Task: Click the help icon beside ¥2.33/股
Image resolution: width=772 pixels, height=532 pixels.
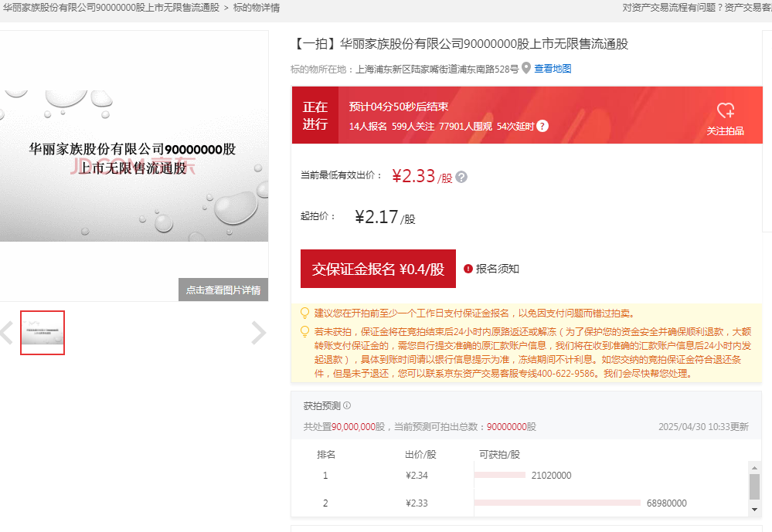Action: pos(461,177)
